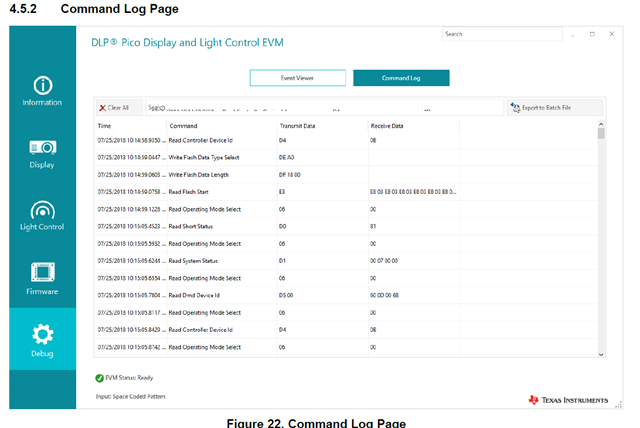Select the Write Flash Data Length row
Viewport: 640px width, 428px height.
pos(347,175)
